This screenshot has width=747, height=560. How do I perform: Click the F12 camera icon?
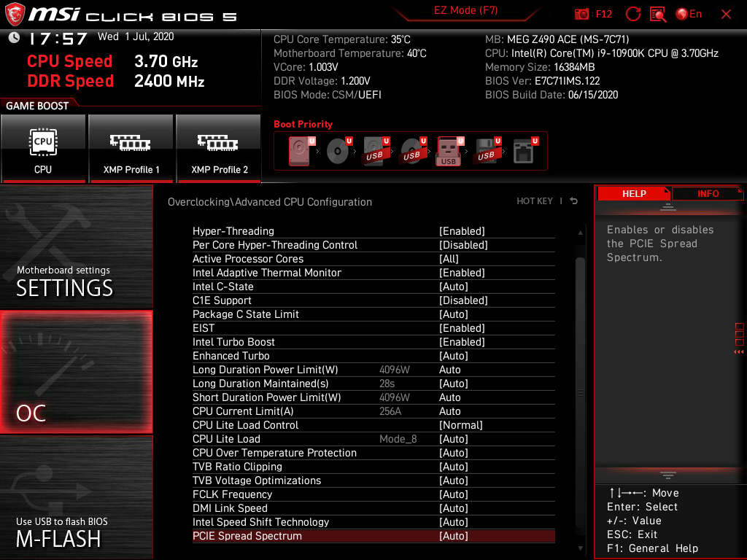(x=584, y=14)
